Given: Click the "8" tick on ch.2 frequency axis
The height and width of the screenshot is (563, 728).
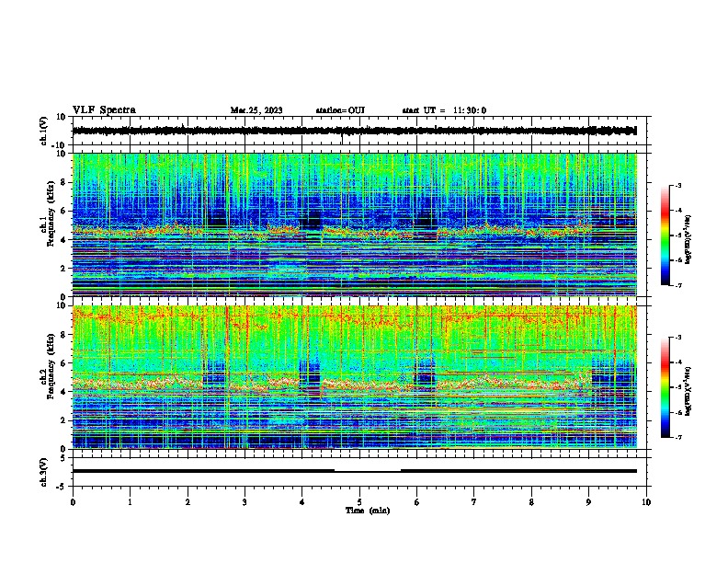Looking at the screenshot, I should pyautogui.click(x=64, y=335).
